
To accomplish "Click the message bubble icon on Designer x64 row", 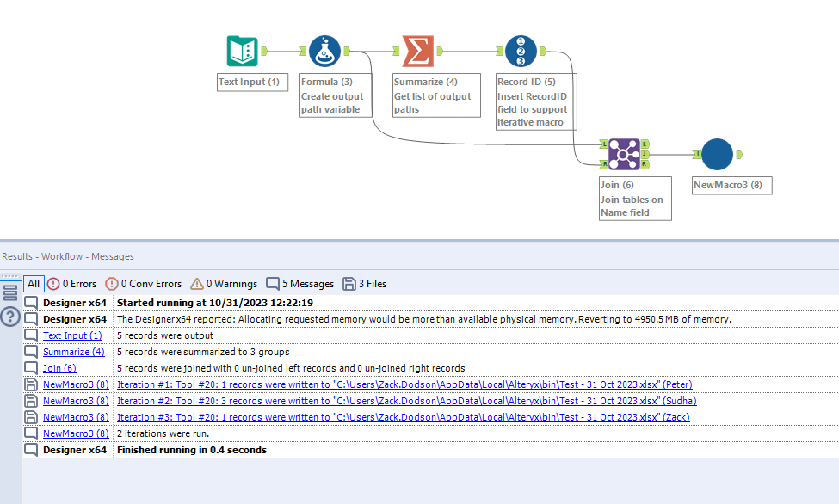I will [x=30, y=303].
